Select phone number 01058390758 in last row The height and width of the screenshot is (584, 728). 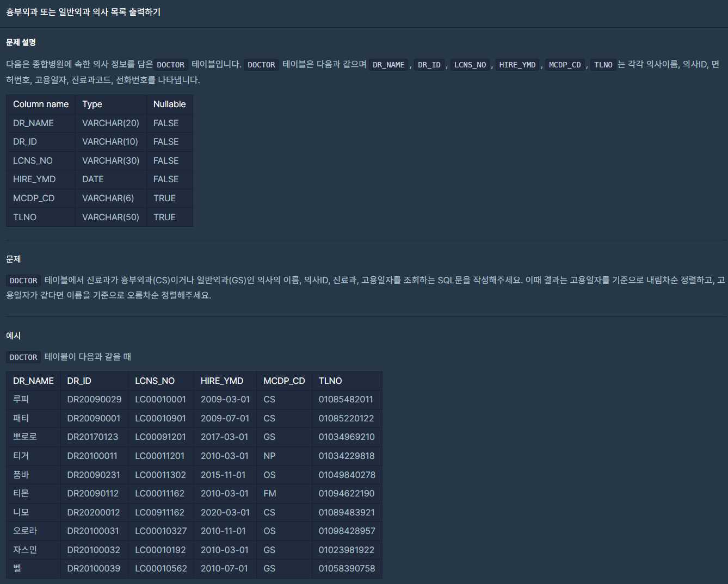coord(347,568)
